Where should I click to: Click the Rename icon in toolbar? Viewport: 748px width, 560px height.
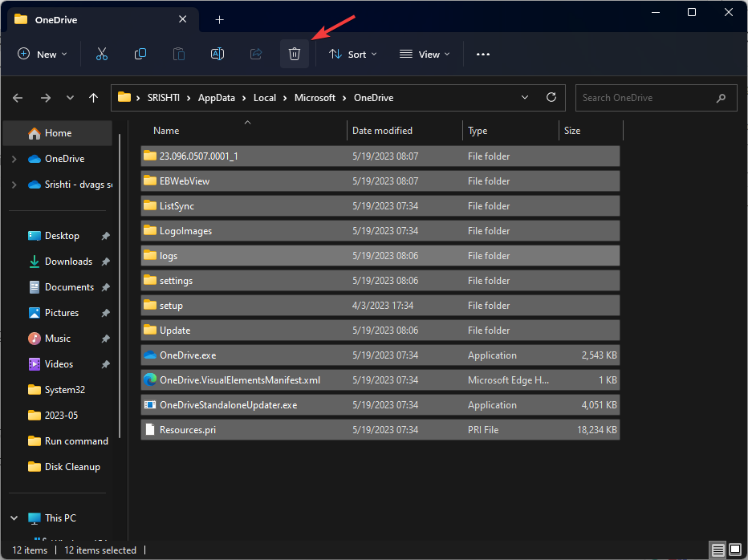[217, 54]
